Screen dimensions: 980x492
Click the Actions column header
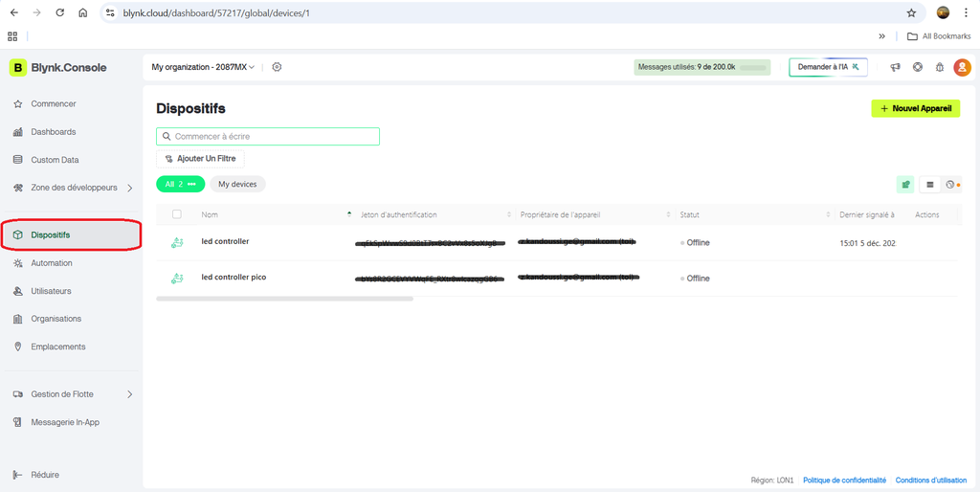[926, 214]
